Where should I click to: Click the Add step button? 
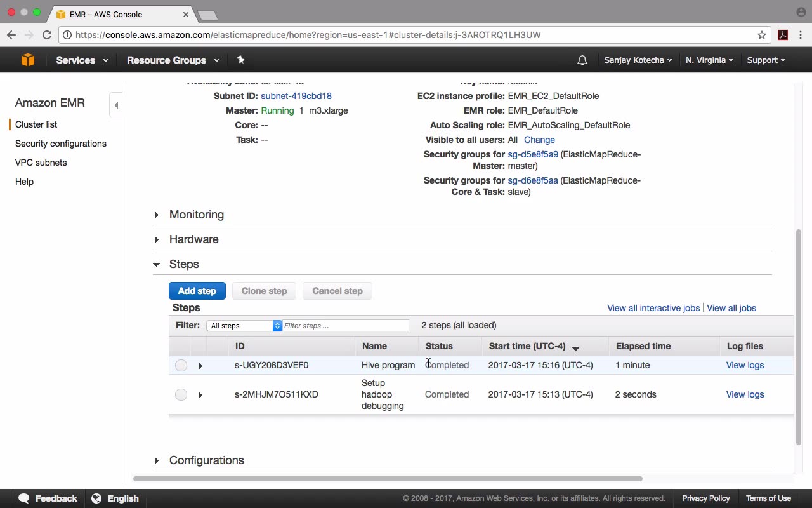point(197,291)
